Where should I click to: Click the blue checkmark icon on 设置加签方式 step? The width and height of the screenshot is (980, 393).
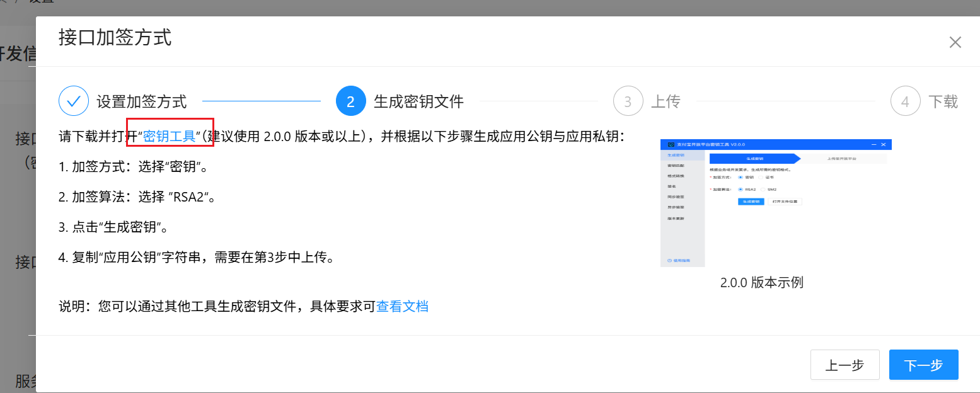pyautogui.click(x=74, y=100)
